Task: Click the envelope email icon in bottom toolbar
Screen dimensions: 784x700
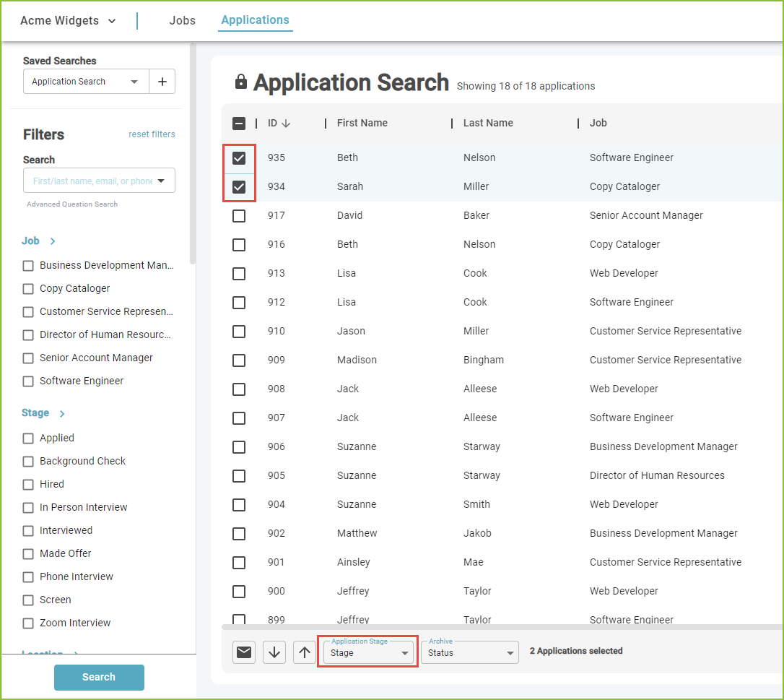Action: tap(244, 652)
